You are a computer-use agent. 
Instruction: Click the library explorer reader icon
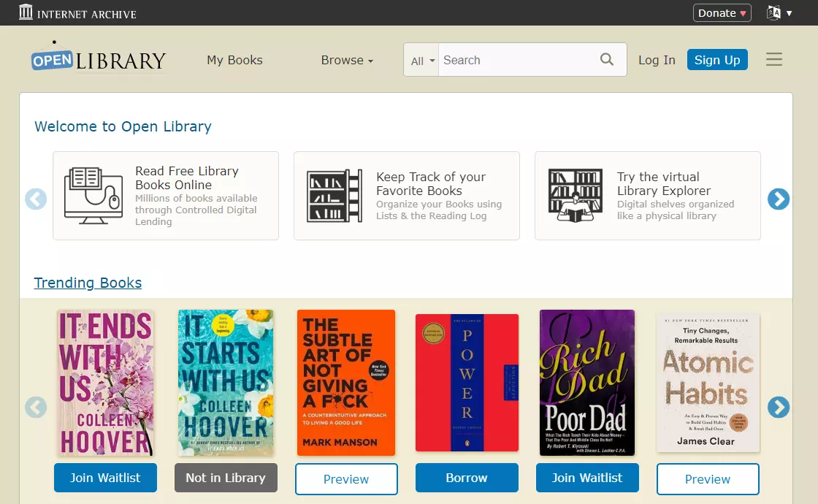click(576, 196)
